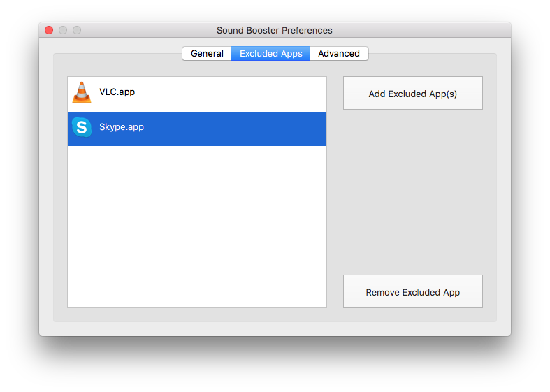The image size is (550, 392).
Task: Select the Excluded Apps tab
Action: 270,53
